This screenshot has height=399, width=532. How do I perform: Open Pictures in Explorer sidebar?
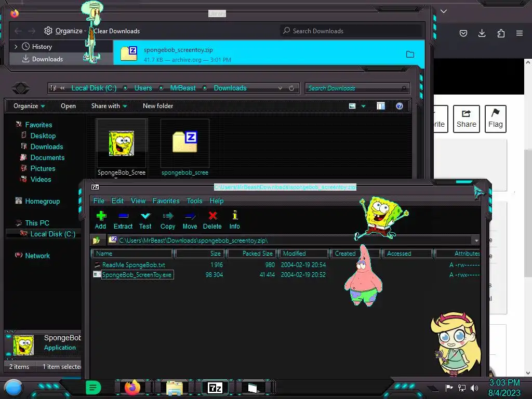(x=43, y=168)
